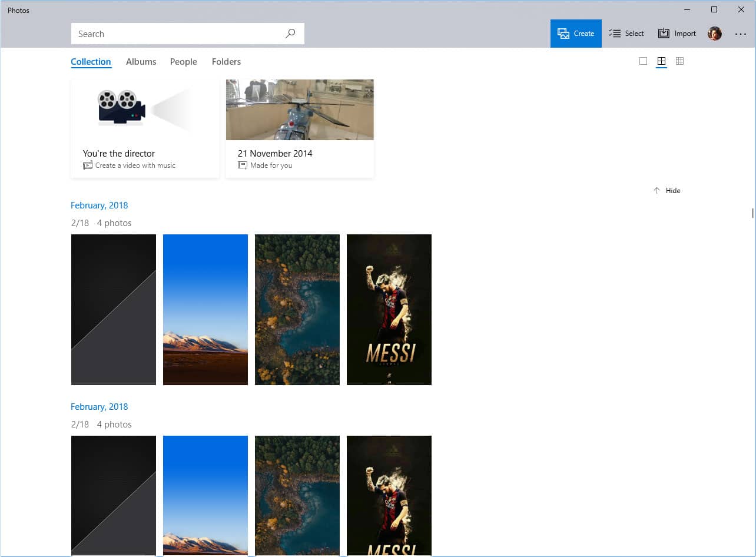The image size is (756, 557).
Task: Click the Create a video with music text
Action: point(135,165)
